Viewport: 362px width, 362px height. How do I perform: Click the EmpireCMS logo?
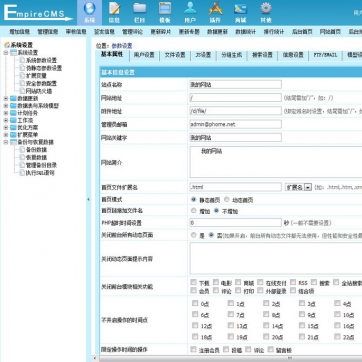(x=37, y=12)
